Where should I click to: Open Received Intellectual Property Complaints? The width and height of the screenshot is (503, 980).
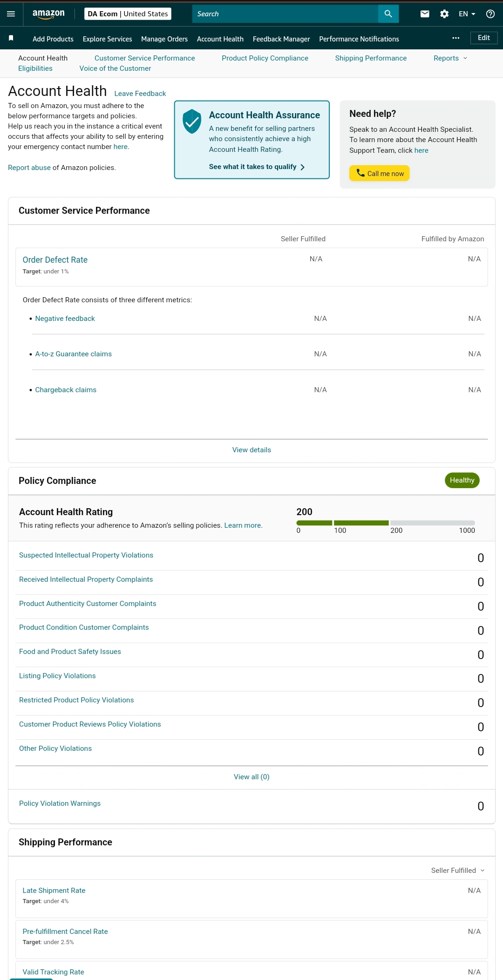[x=86, y=579]
